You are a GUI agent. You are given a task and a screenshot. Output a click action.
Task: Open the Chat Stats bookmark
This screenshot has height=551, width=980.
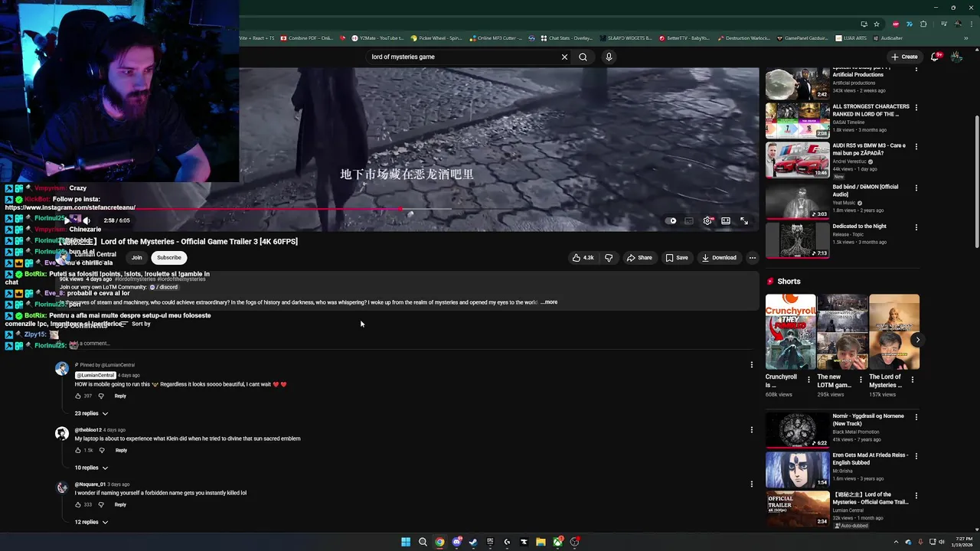[x=567, y=38]
